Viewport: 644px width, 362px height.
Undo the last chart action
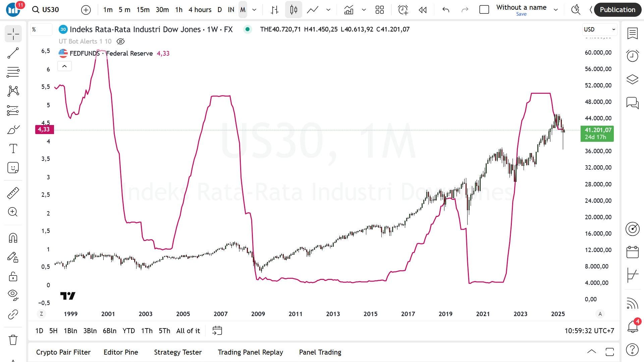tap(446, 10)
